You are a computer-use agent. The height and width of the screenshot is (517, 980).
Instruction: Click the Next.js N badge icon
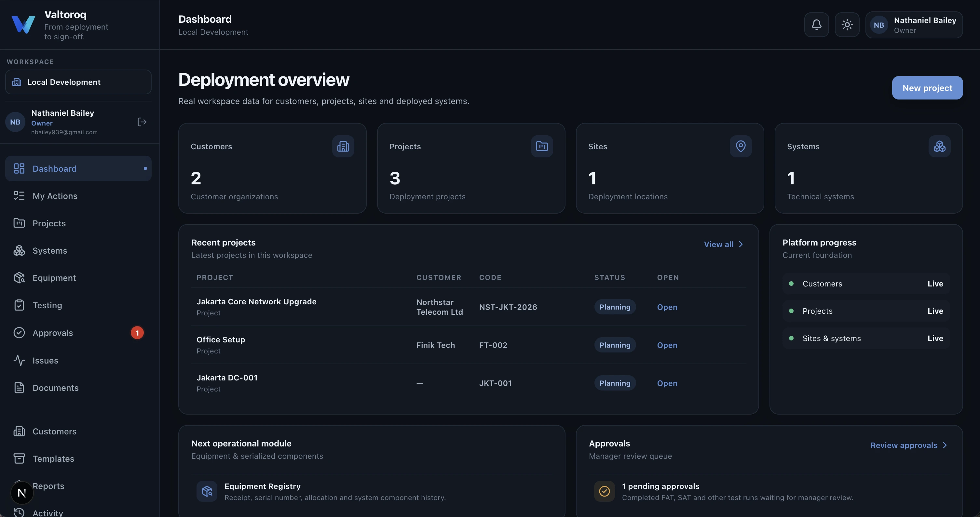[x=22, y=493]
